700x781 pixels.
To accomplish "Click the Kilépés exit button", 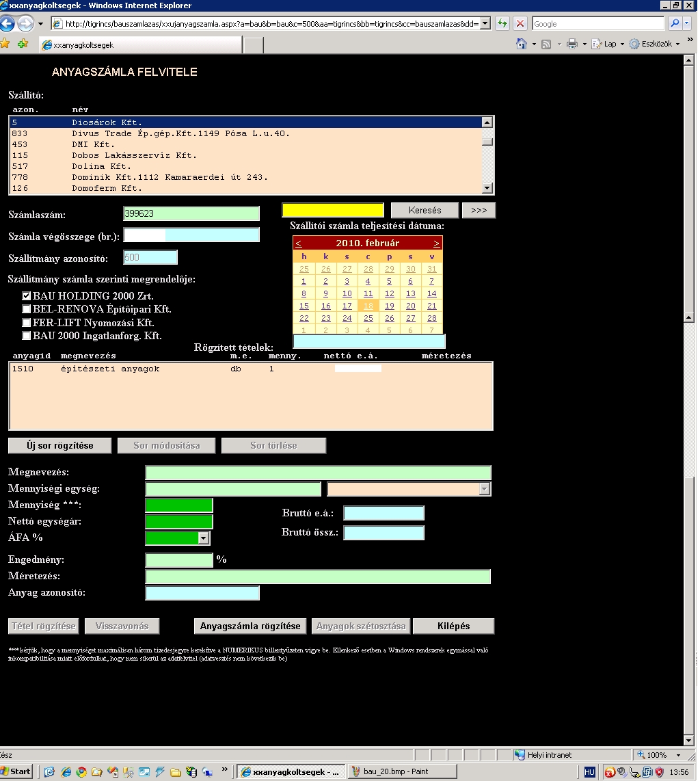I will click(453, 626).
